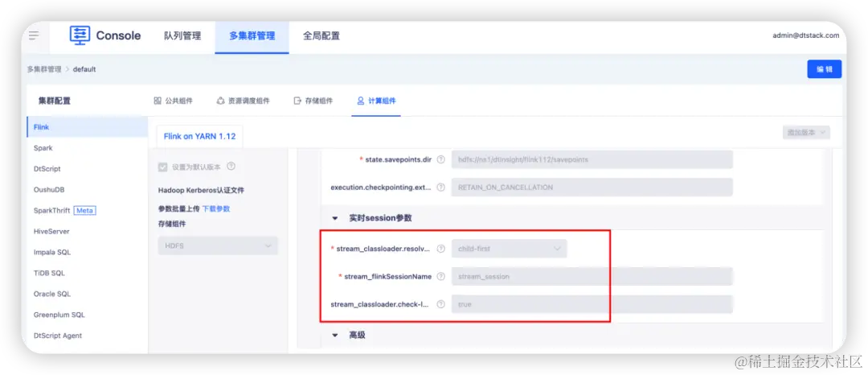This screenshot has height=375, width=868.
Task: Switch to 多集群管理 menu
Action: coord(252,36)
